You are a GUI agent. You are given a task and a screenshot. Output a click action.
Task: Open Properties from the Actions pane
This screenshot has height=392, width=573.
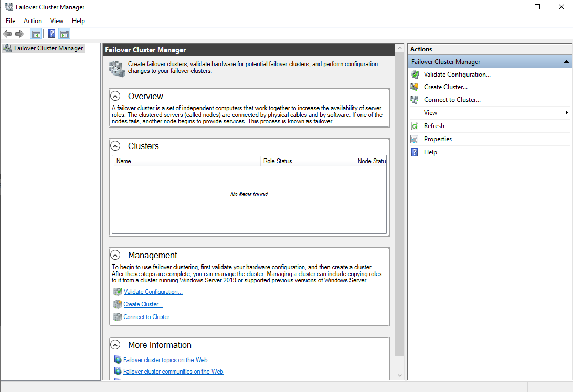click(x=438, y=139)
